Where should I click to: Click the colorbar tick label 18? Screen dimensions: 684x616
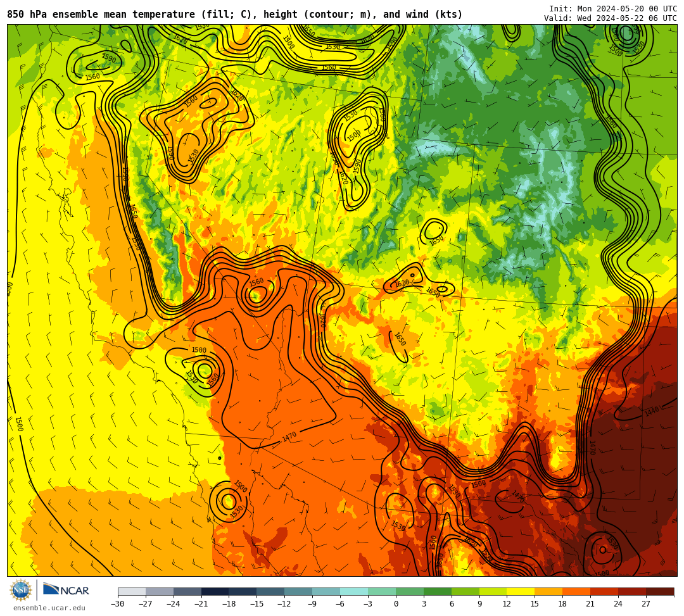click(x=563, y=604)
